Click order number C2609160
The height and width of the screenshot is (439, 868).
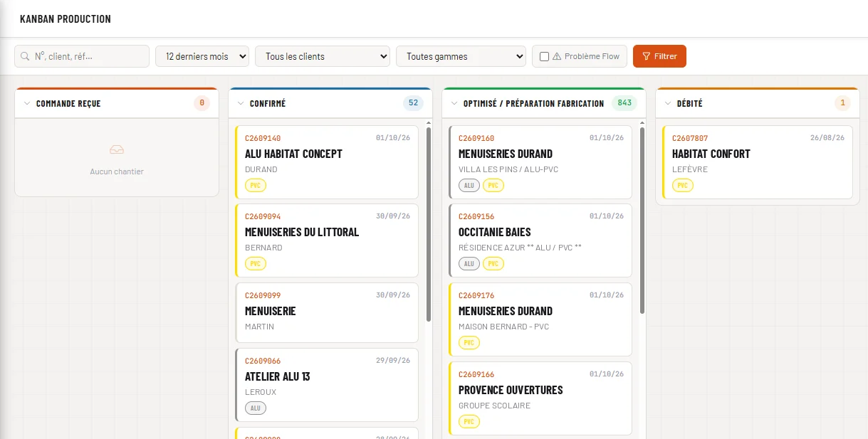[x=476, y=138]
